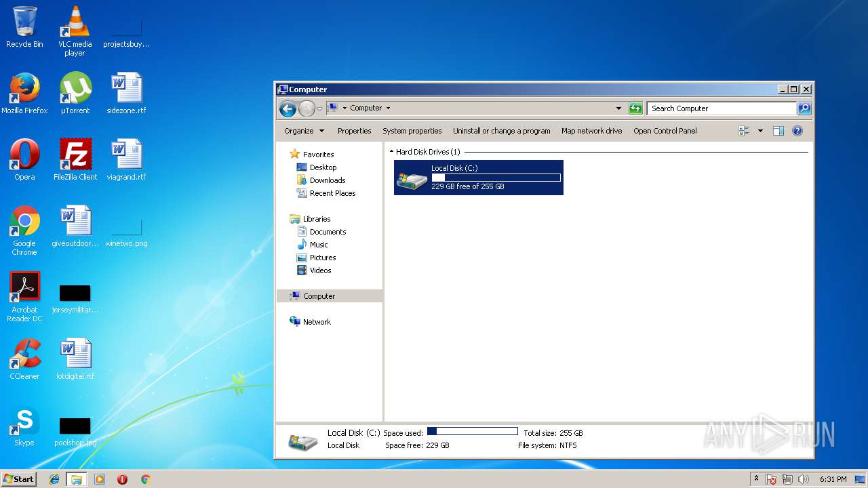The image size is (868, 488).
Task: Open Opera browser desktop shortcut
Action: (24, 160)
